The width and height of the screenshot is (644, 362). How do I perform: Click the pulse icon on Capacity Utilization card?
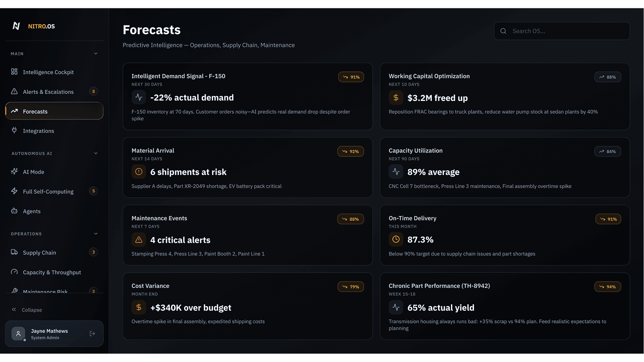[396, 172]
